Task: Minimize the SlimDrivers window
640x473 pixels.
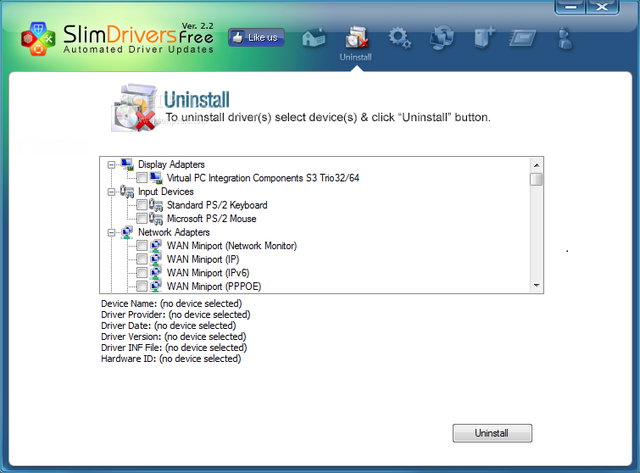Action: (x=571, y=7)
